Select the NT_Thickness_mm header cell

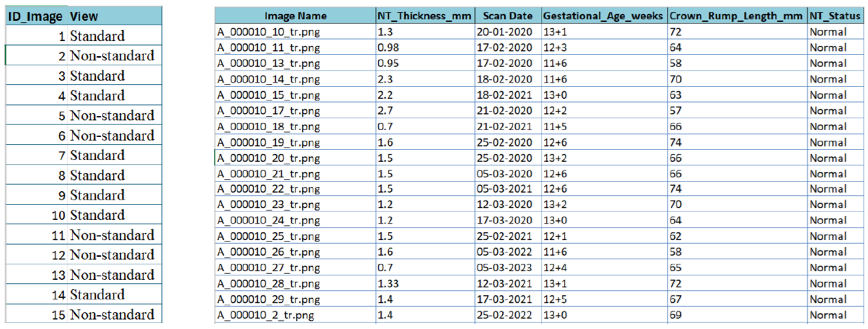point(424,16)
